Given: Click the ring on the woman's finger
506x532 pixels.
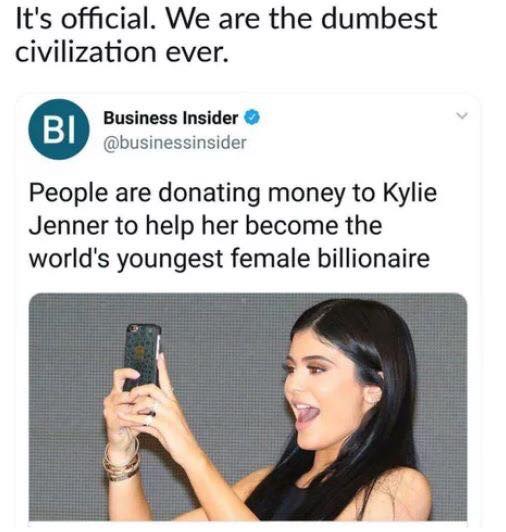Looking at the screenshot, I should click(152, 413).
